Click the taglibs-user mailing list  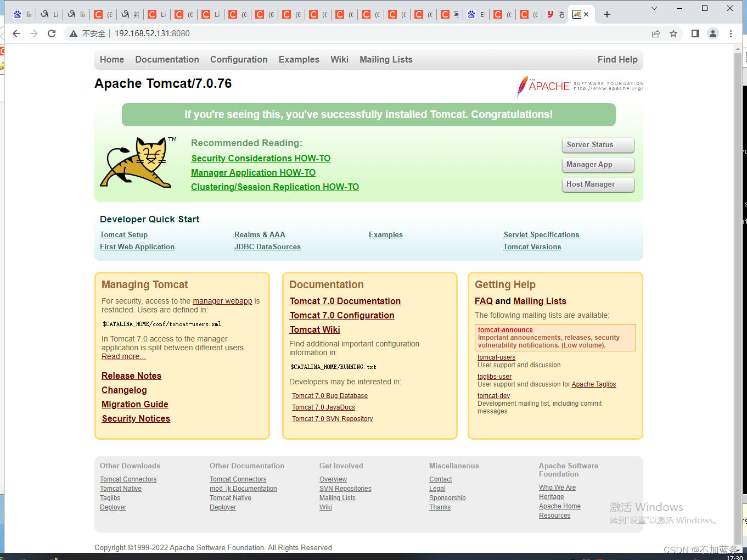click(x=495, y=377)
